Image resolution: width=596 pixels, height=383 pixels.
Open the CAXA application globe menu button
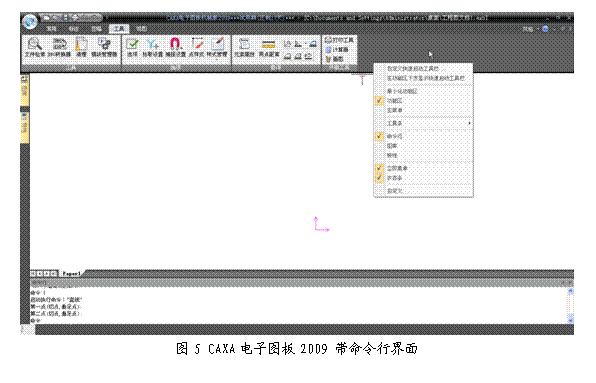click(29, 21)
